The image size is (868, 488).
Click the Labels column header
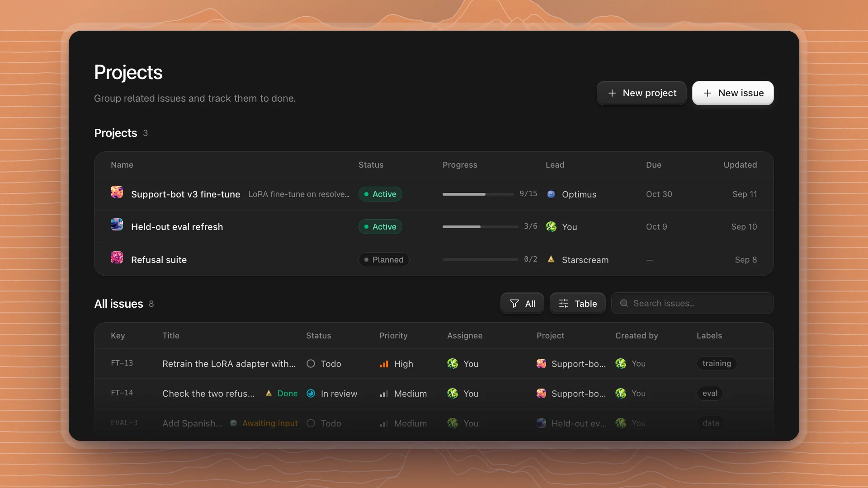pyautogui.click(x=709, y=336)
